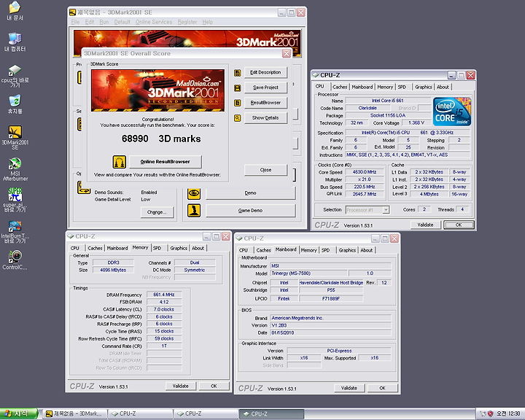The width and height of the screenshot is (525, 420).
Task: Click the 3DMark2001 Second Edition banner image
Action: [x=157, y=90]
